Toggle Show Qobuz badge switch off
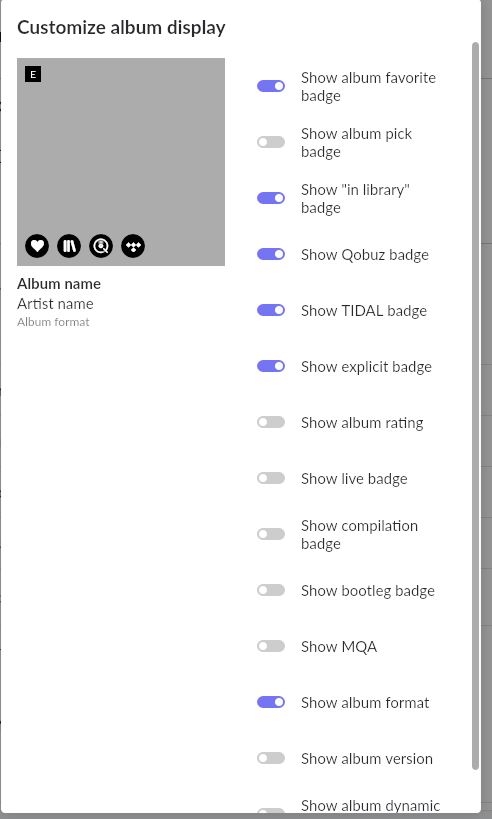492x819 pixels. pos(271,254)
